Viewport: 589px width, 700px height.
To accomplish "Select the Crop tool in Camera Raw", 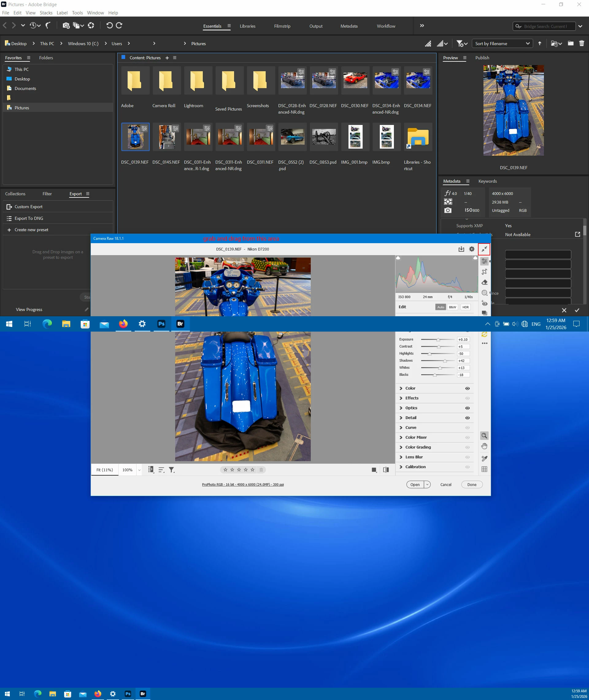I will click(x=484, y=272).
